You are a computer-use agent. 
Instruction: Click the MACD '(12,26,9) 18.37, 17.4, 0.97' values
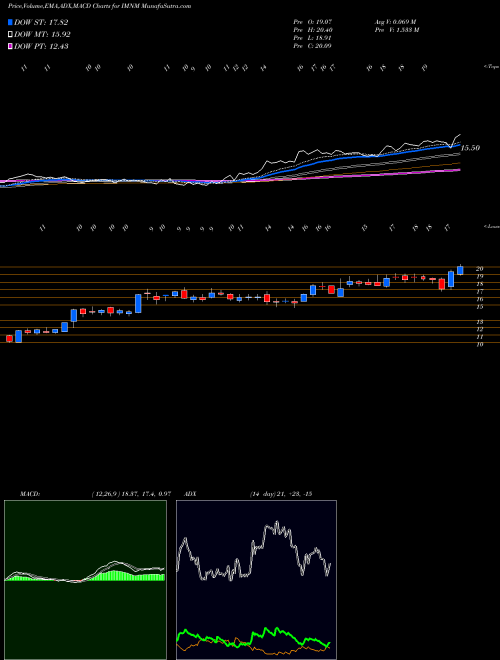[x=131, y=494]
